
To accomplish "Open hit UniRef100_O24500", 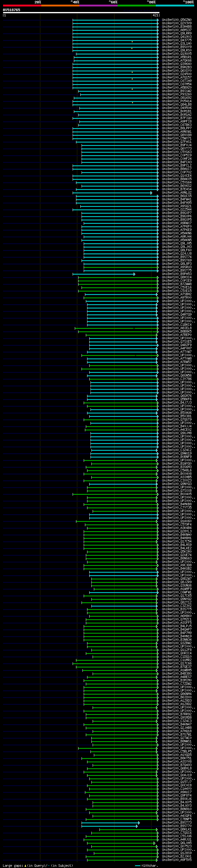I will pyautogui.click(x=177, y=74).
